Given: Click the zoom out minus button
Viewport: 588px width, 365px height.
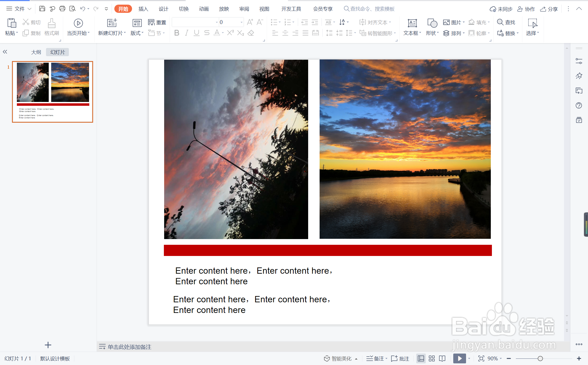Looking at the screenshot, I should 509,358.
